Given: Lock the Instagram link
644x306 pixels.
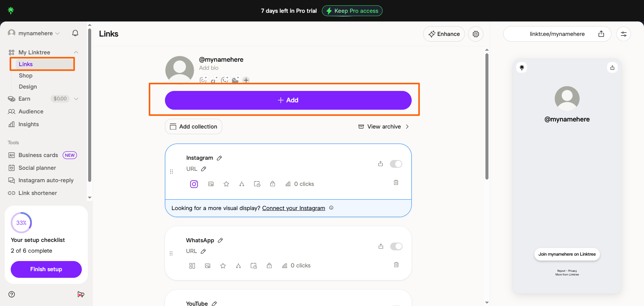Looking at the screenshot, I should pos(273,184).
